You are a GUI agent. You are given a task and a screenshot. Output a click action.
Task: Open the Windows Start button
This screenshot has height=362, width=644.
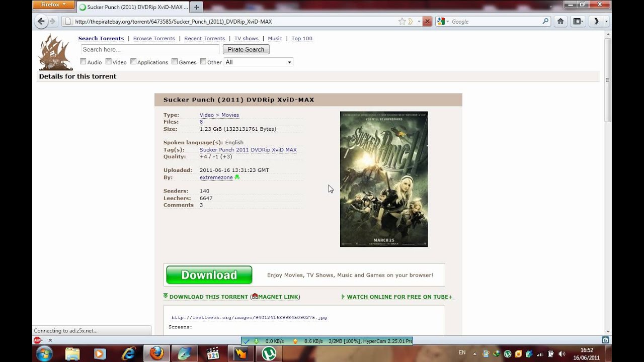(x=44, y=353)
